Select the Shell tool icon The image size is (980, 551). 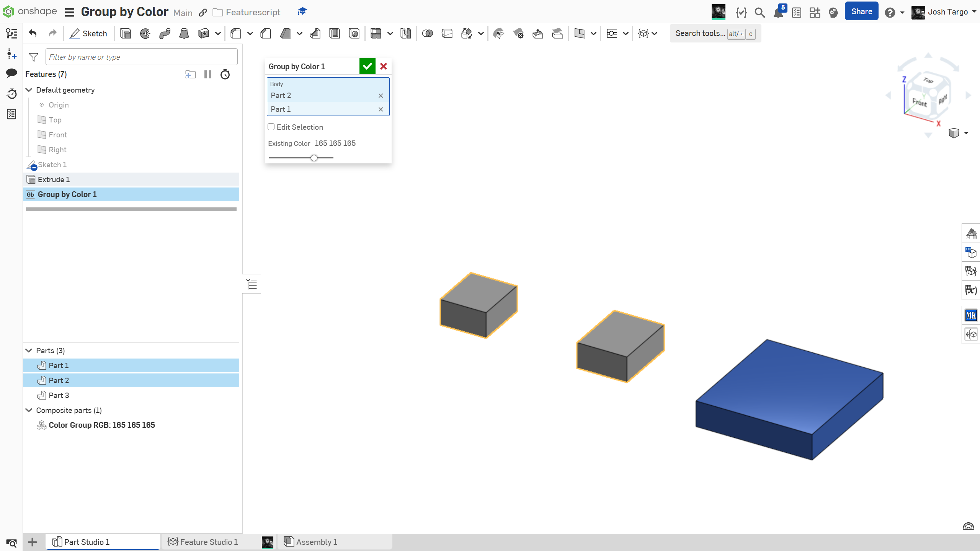[x=335, y=34]
